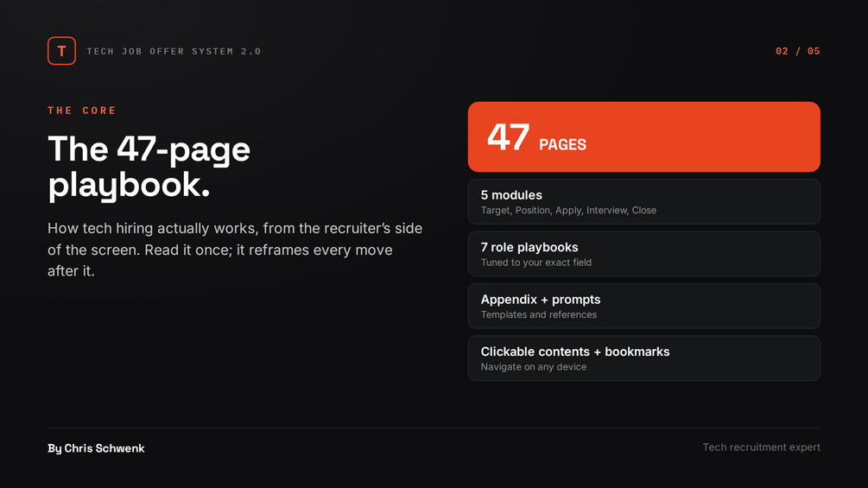Click the 02 / 05 slide counter
This screenshot has width=868, height=488.
click(798, 52)
